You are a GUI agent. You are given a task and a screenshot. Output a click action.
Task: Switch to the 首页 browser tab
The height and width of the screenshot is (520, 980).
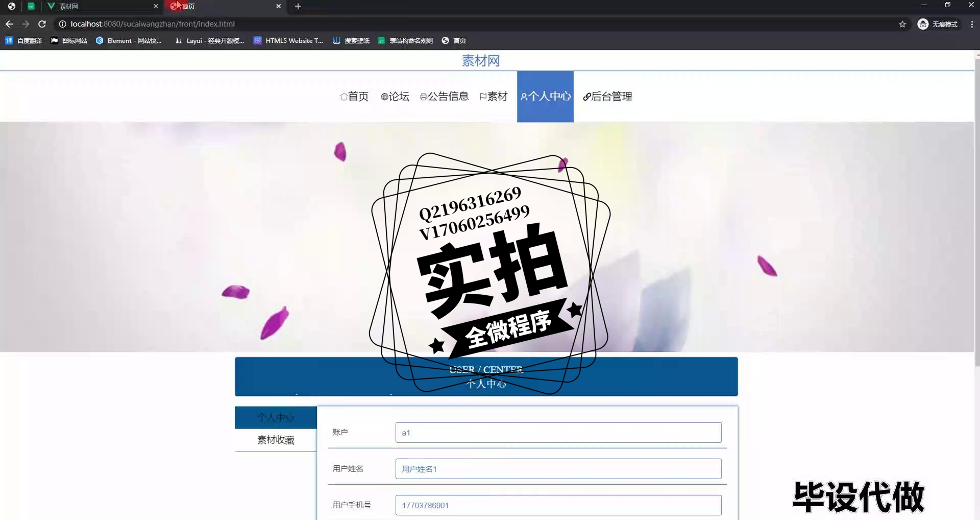coord(225,6)
